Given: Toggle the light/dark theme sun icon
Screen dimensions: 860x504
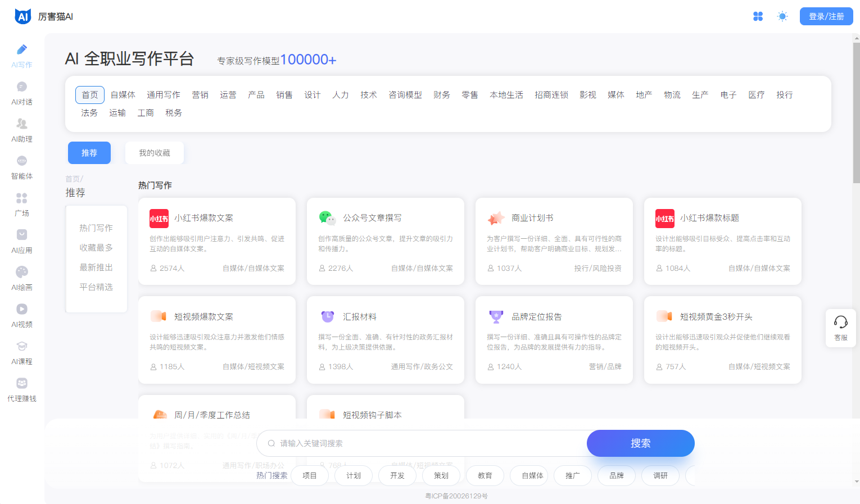Looking at the screenshot, I should point(782,16).
